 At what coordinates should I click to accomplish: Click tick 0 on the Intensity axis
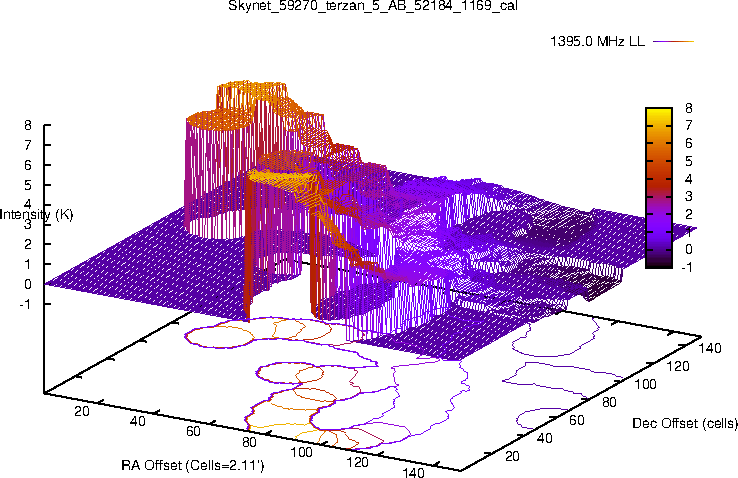pos(28,284)
